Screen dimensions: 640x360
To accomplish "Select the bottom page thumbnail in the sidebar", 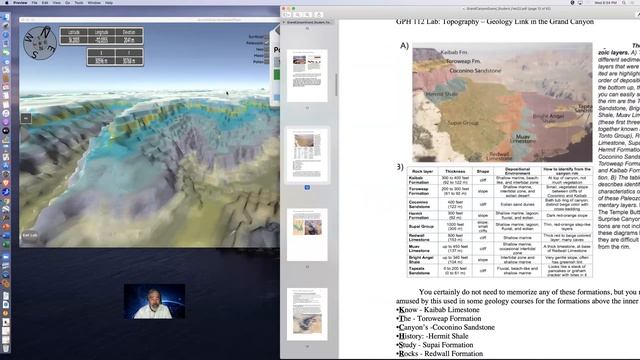I will tap(307, 314).
